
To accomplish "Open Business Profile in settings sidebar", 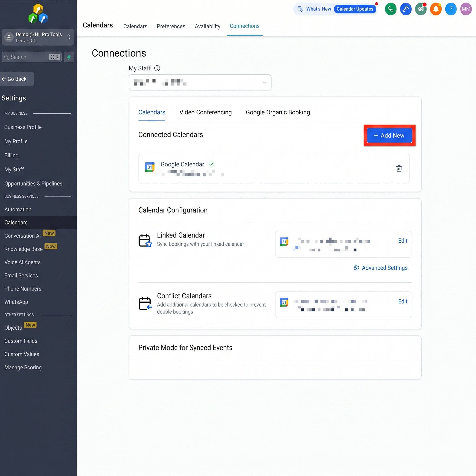I will [x=23, y=127].
